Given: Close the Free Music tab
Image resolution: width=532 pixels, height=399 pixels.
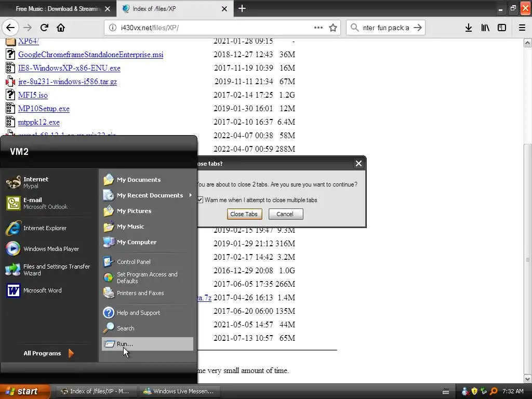Looking at the screenshot, I should pos(108,9).
